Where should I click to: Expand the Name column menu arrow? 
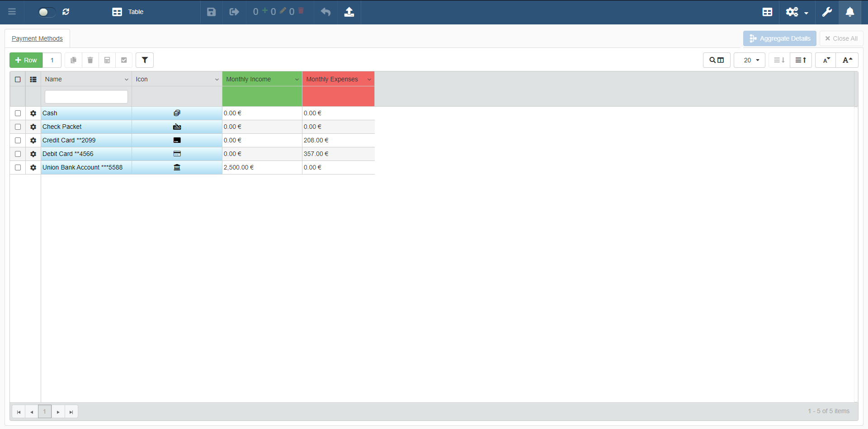[127, 80]
